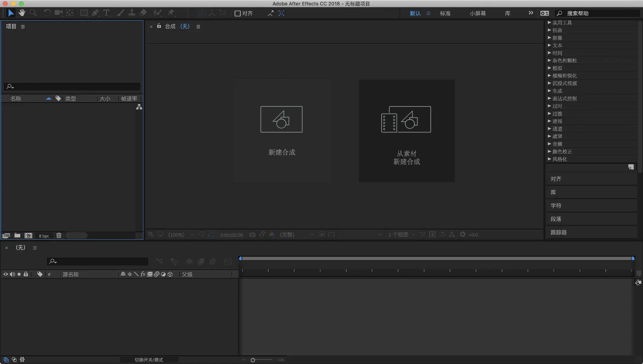Viewport: 643px width, 364px height.
Task: Open project flowchart view icon
Action: point(139,107)
